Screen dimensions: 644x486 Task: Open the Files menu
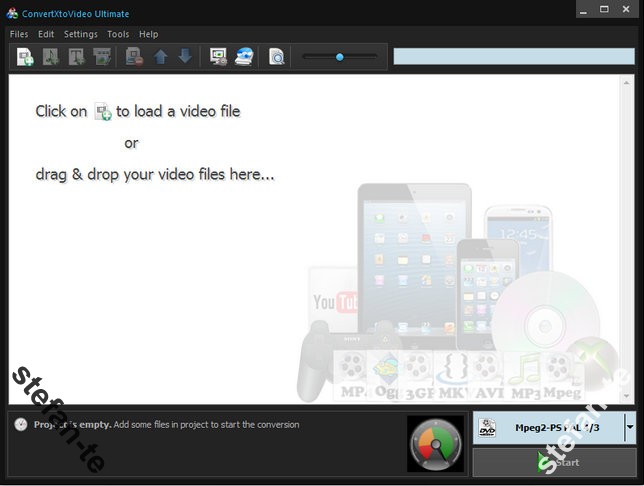click(19, 34)
